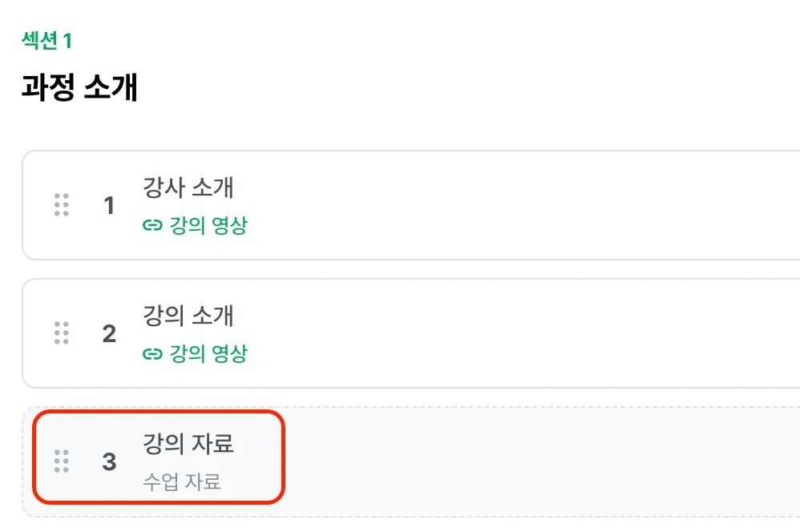Click the lesson number 1
Viewport: 800px width, 532px height.
(x=109, y=206)
